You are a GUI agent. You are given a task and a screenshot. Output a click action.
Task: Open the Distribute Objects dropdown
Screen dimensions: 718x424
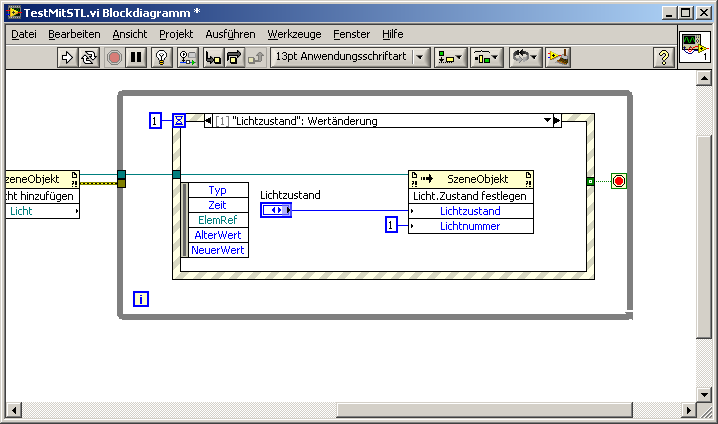[487, 57]
